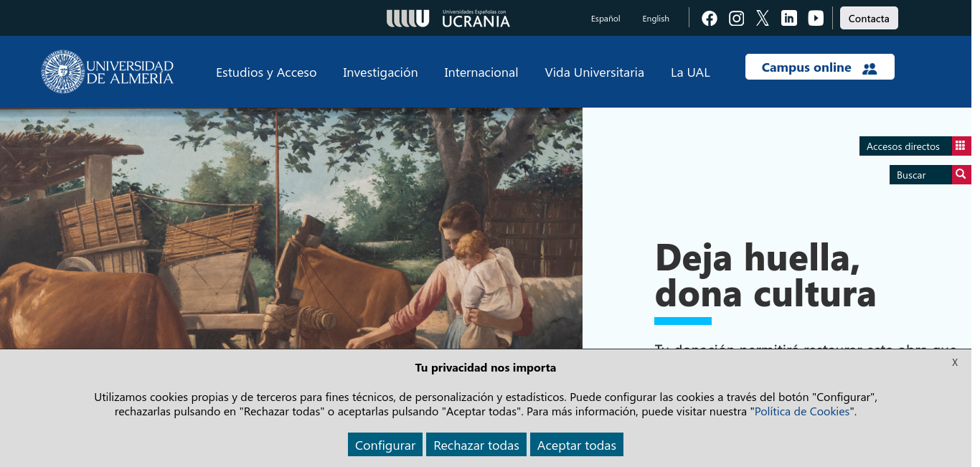Switch the site language to Español
Viewport: 980px width, 467px height.
click(x=606, y=19)
